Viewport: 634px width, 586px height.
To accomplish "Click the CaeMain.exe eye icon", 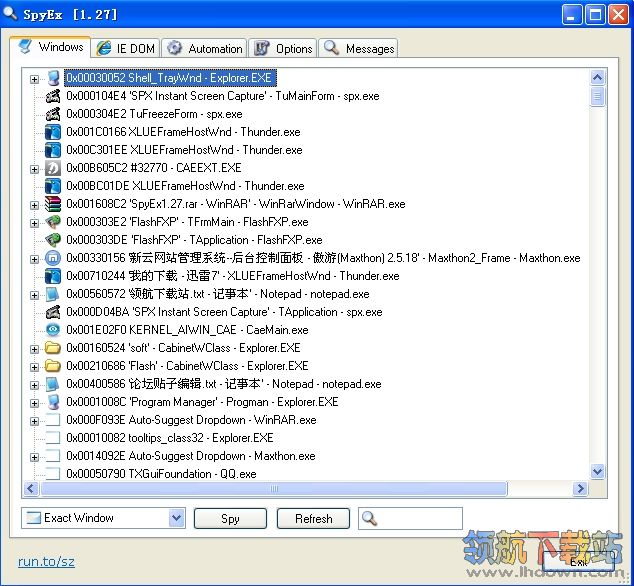I will click(53, 330).
